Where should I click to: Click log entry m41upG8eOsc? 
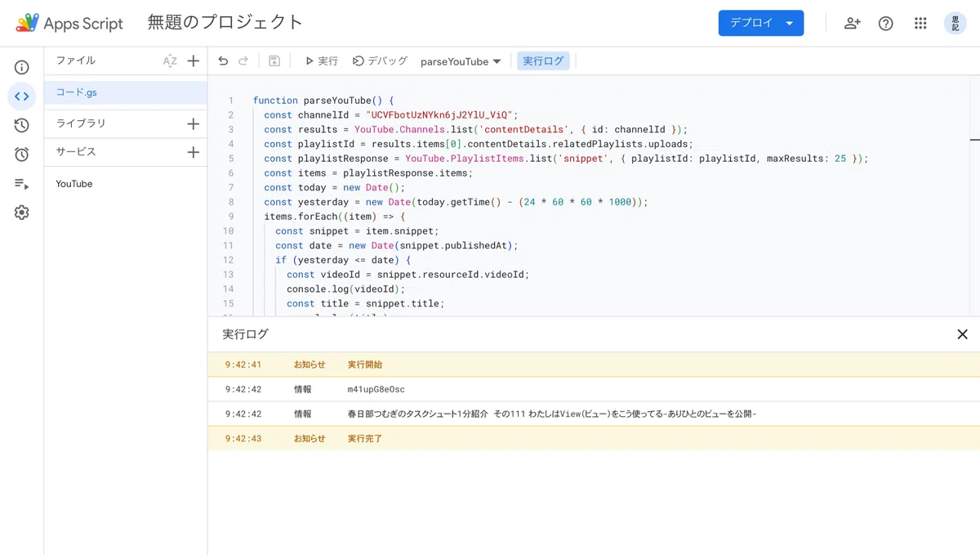click(x=376, y=389)
